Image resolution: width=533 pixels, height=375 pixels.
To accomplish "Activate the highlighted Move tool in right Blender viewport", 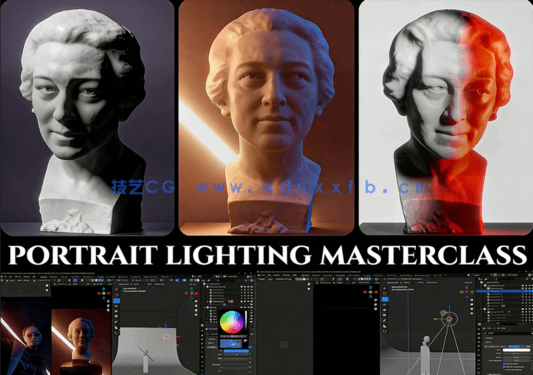I will coord(385,299).
